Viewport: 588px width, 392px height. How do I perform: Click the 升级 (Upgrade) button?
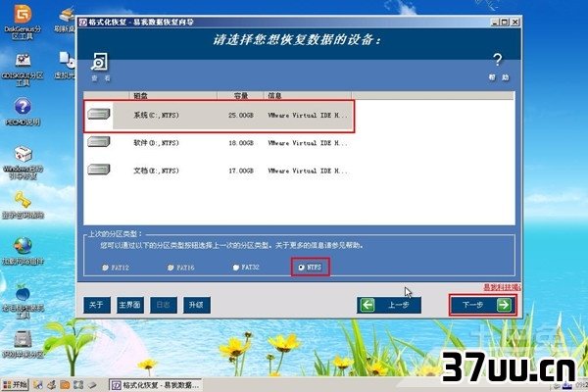(x=197, y=305)
